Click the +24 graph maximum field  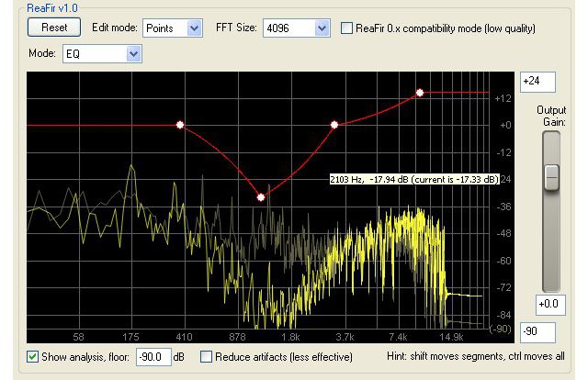(x=537, y=82)
